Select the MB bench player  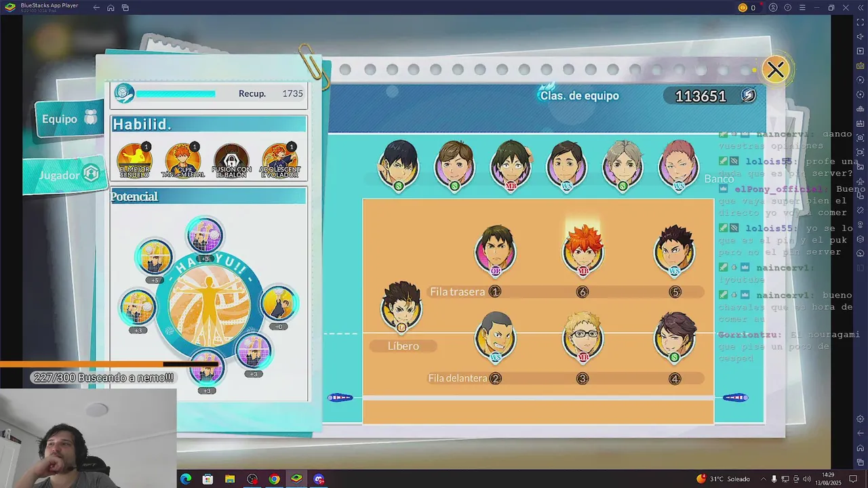(511, 165)
